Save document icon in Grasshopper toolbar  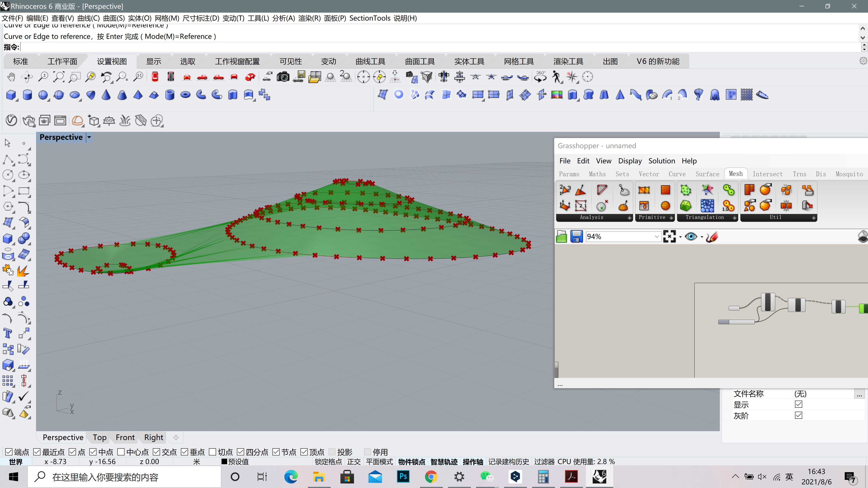(x=577, y=237)
